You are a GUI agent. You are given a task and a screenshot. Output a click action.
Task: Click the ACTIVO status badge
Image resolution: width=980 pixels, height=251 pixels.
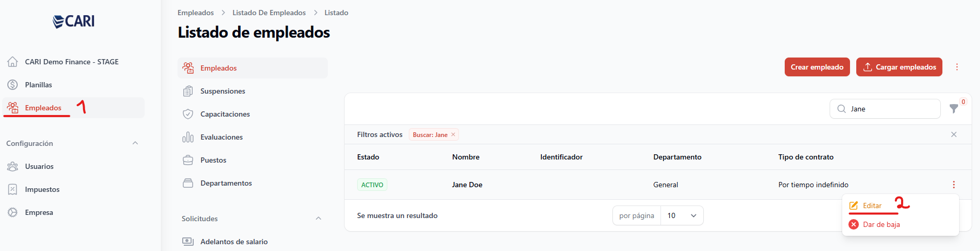tap(372, 185)
